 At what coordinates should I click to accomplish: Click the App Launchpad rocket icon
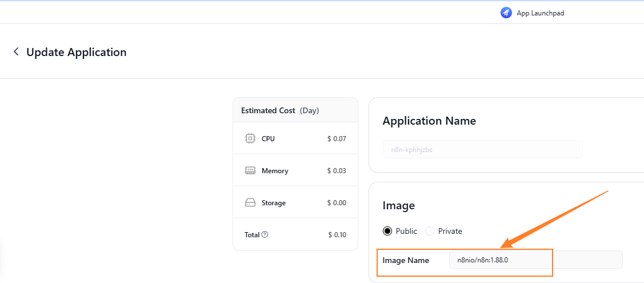pos(506,13)
